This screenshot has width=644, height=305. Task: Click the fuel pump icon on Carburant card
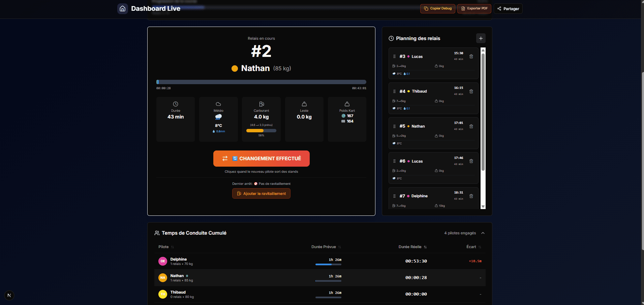coord(261,104)
